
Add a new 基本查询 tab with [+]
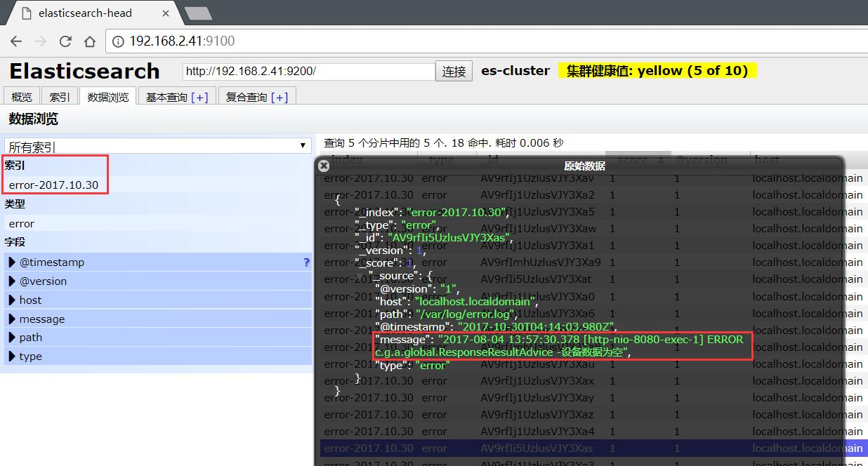[x=199, y=98]
